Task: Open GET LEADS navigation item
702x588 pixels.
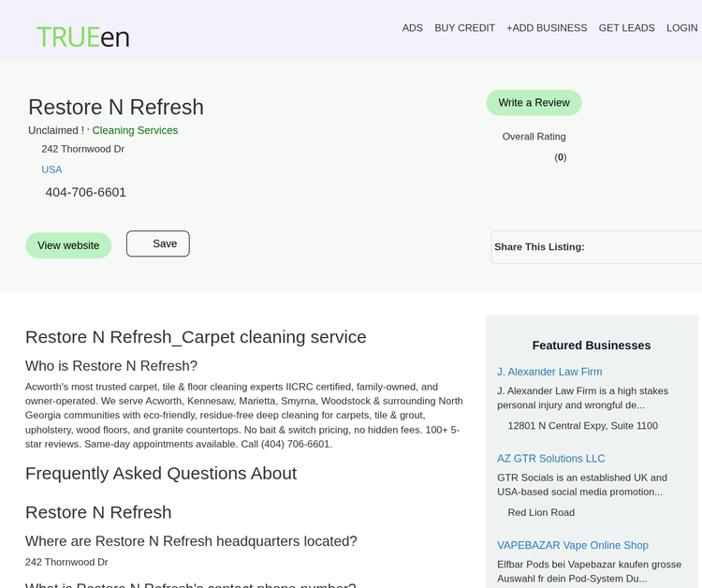Action: click(626, 28)
